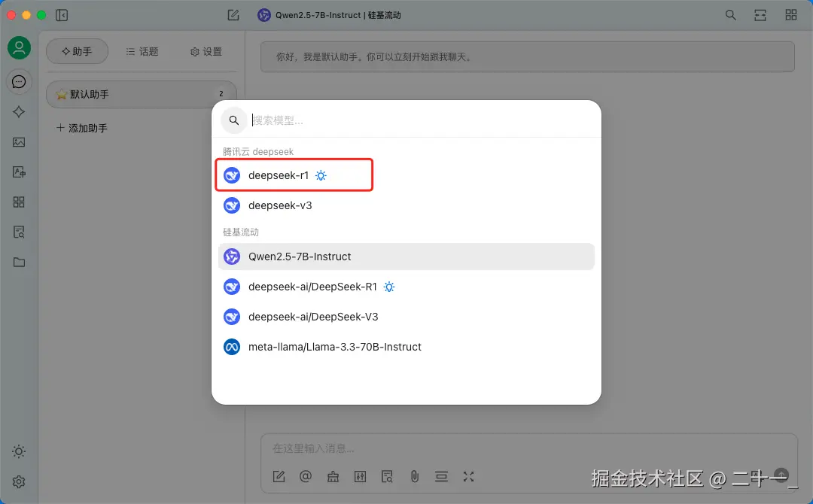Click the clear context lines icon
Screen dimensions: 813x504
[x=441, y=477]
